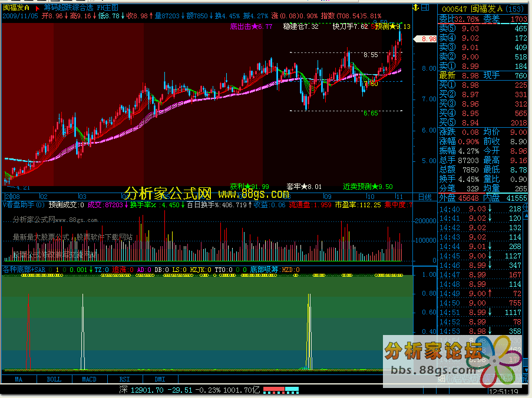
Task: Click the 8.55 resistance level label
Action: 371,55
